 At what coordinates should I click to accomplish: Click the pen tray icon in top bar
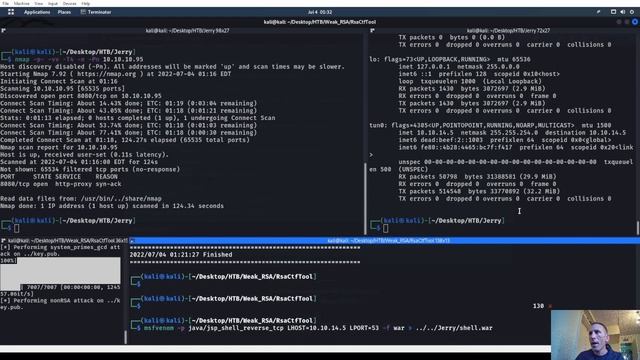598,12
